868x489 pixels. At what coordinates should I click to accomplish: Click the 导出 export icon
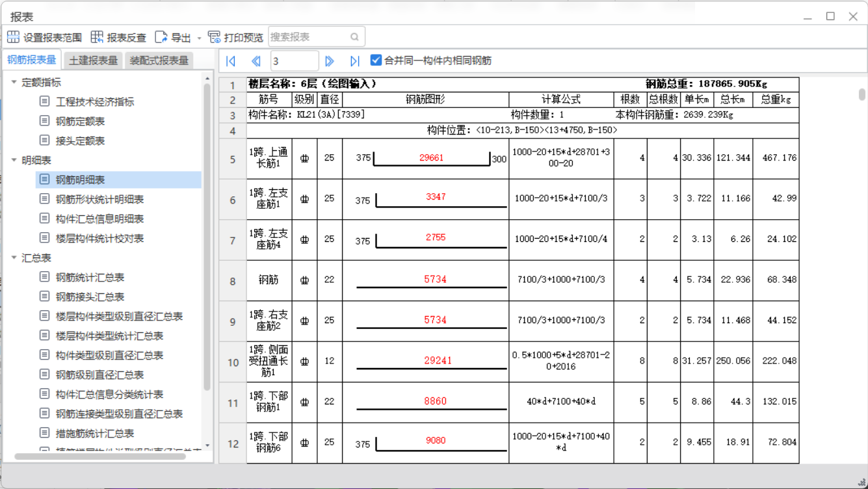[x=161, y=37]
